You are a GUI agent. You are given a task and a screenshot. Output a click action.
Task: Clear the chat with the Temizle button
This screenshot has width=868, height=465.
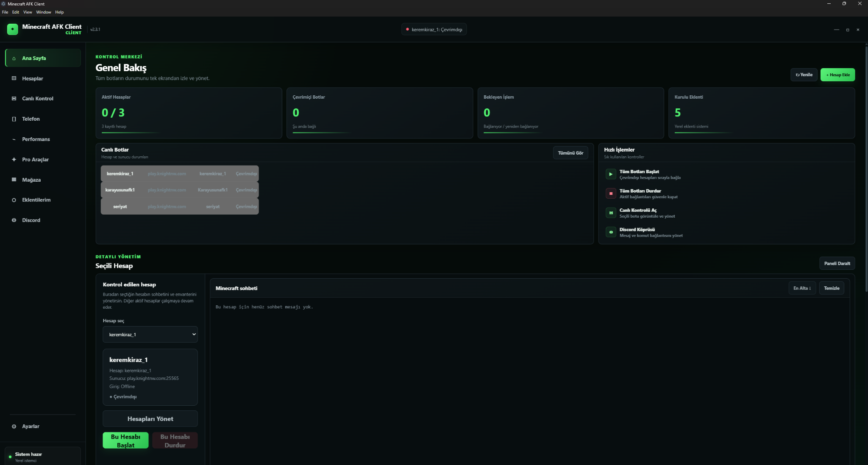pyautogui.click(x=832, y=288)
